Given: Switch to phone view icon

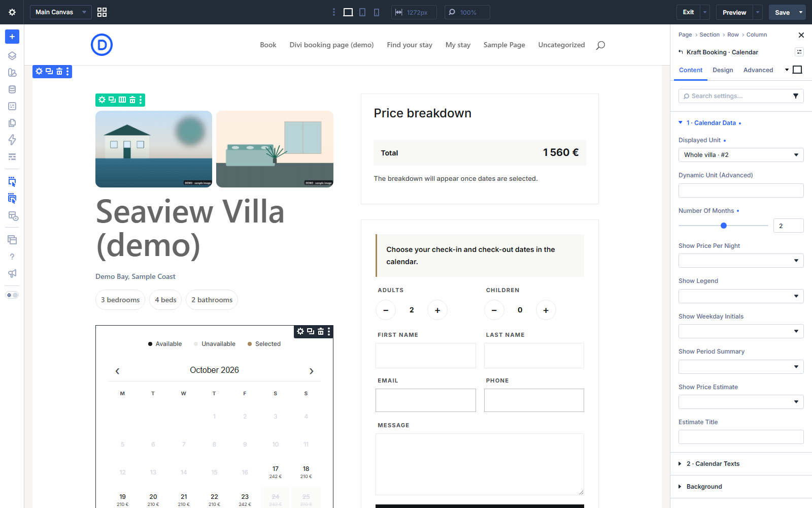Looking at the screenshot, I should point(377,12).
